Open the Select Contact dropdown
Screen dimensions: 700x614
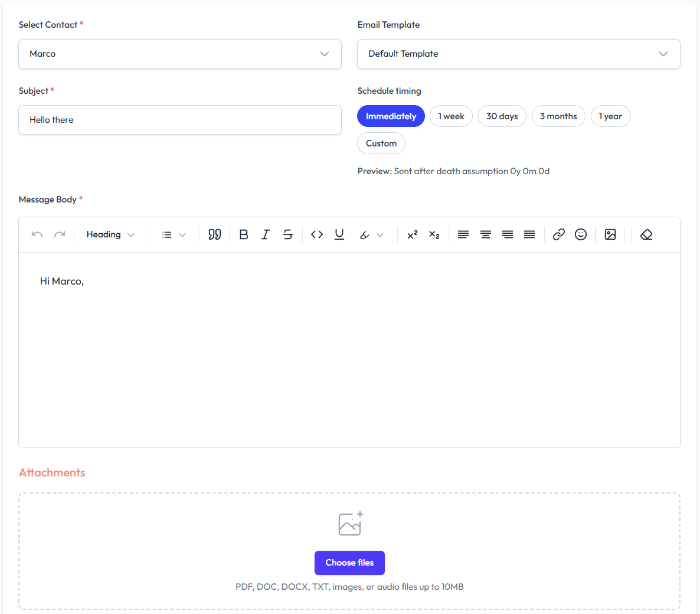180,54
